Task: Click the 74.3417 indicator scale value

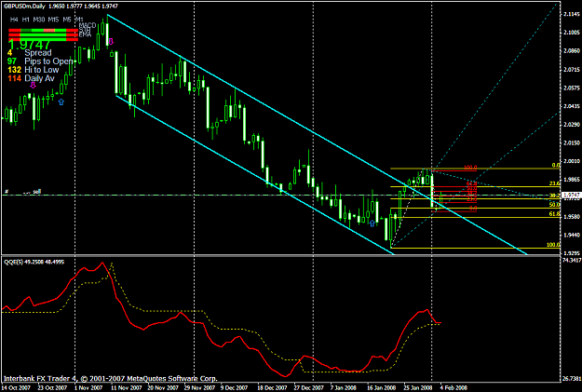Action: coord(572,260)
